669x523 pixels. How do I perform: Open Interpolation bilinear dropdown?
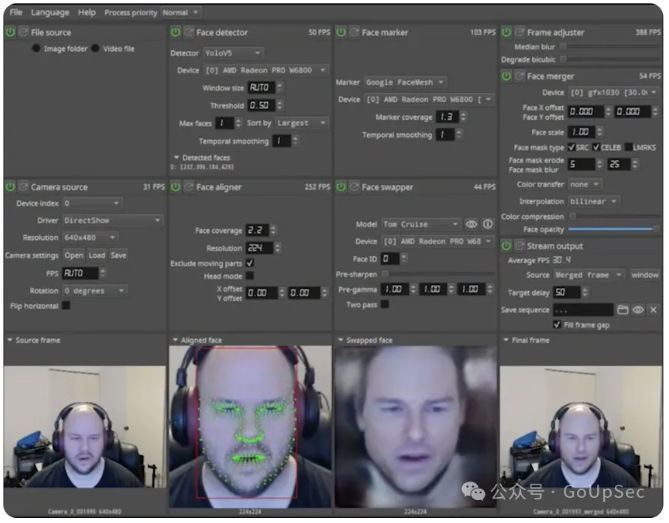coord(594,201)
